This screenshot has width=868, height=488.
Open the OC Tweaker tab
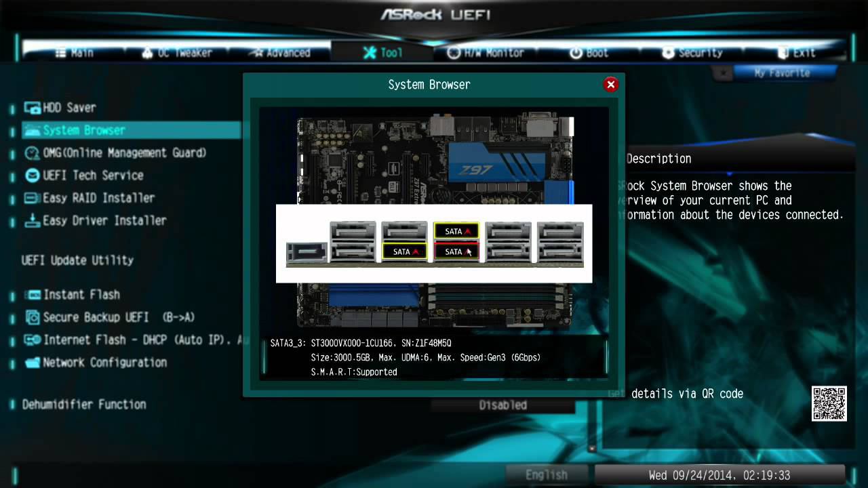177,53
